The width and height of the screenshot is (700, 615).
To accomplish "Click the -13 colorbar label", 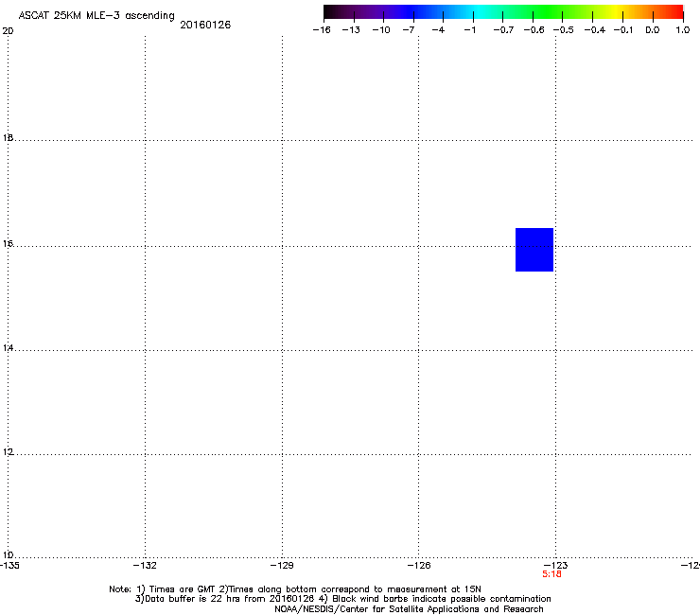I will click(x=351, y=30).
